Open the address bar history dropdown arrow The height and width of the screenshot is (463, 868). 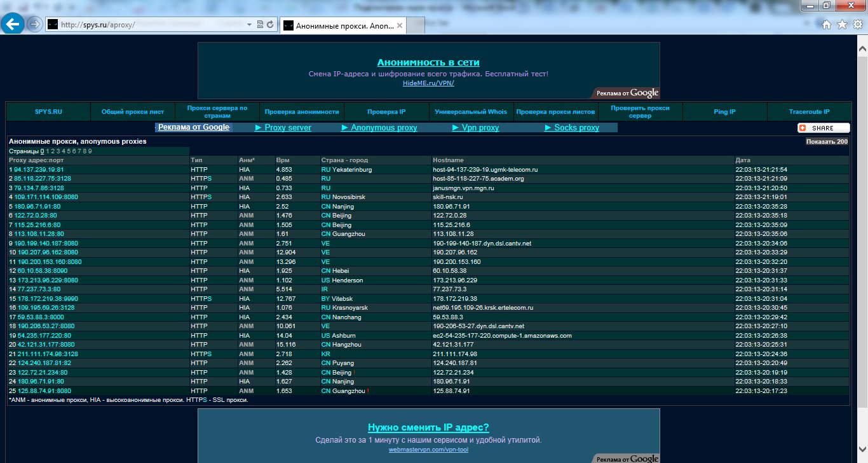pos(249,25)
